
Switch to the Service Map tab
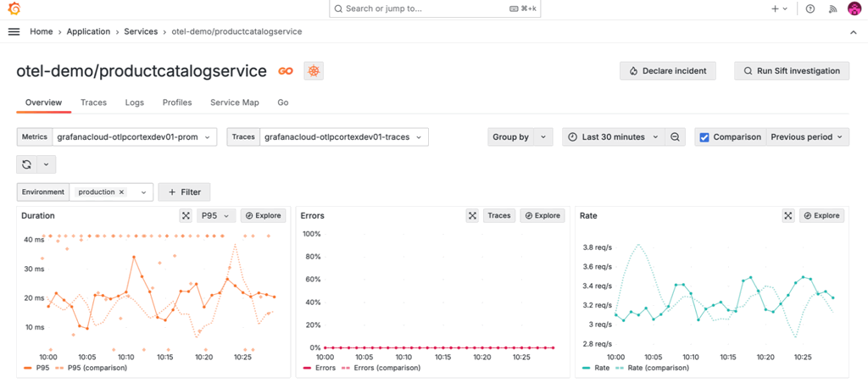[x=235, y=103]
